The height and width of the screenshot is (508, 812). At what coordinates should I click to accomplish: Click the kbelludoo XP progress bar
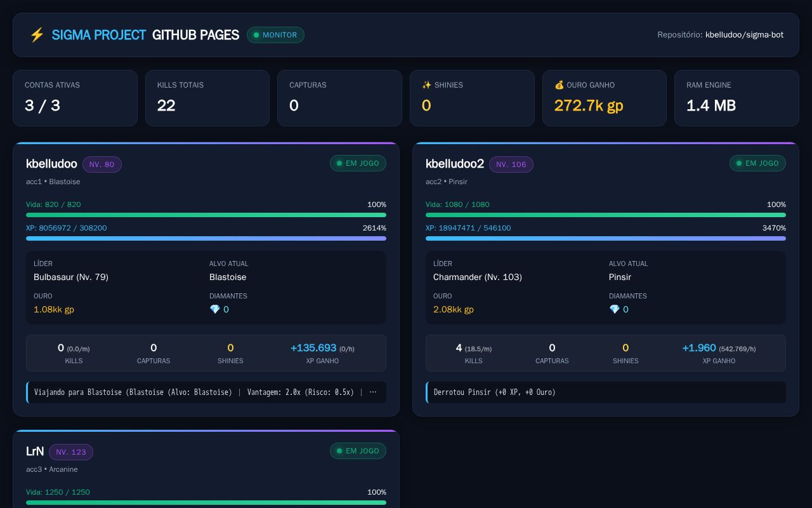[206, 239]
